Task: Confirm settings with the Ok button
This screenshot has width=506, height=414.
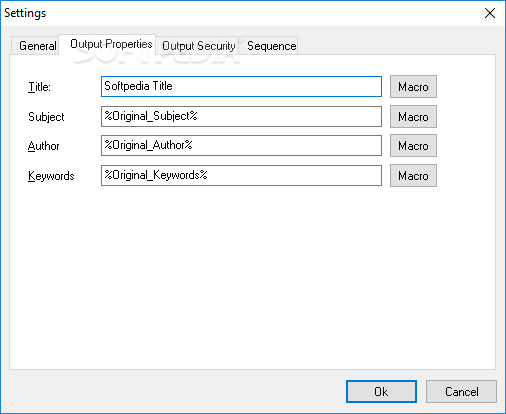Action: (x=381, y=392)
